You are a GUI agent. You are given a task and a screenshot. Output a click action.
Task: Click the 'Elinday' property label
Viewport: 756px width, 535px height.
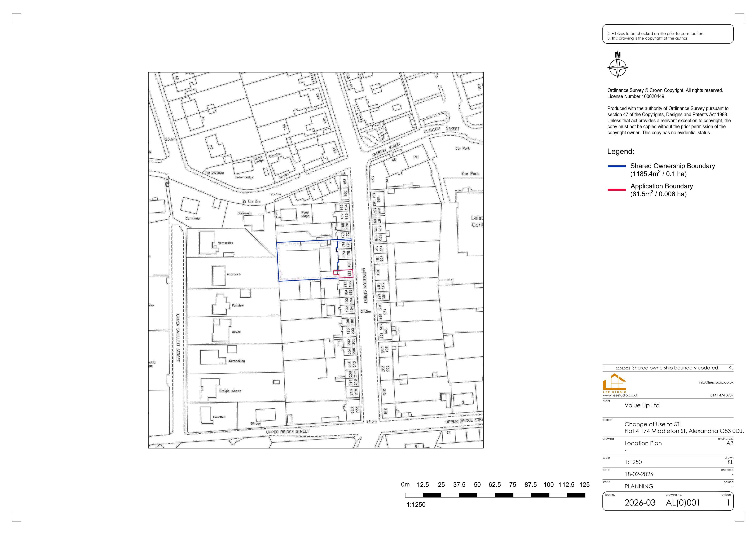(x=255, y=424)
